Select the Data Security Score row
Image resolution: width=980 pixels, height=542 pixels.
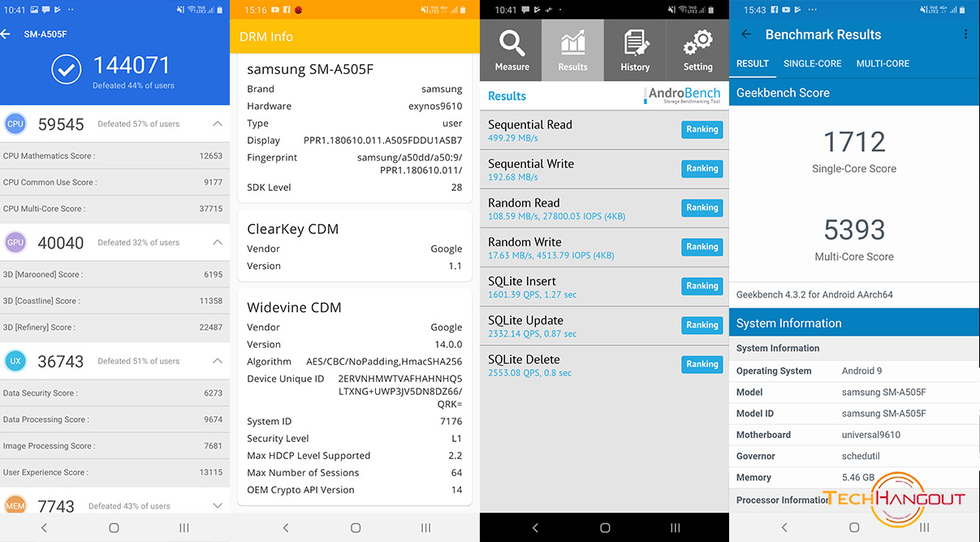click(114, 393)
